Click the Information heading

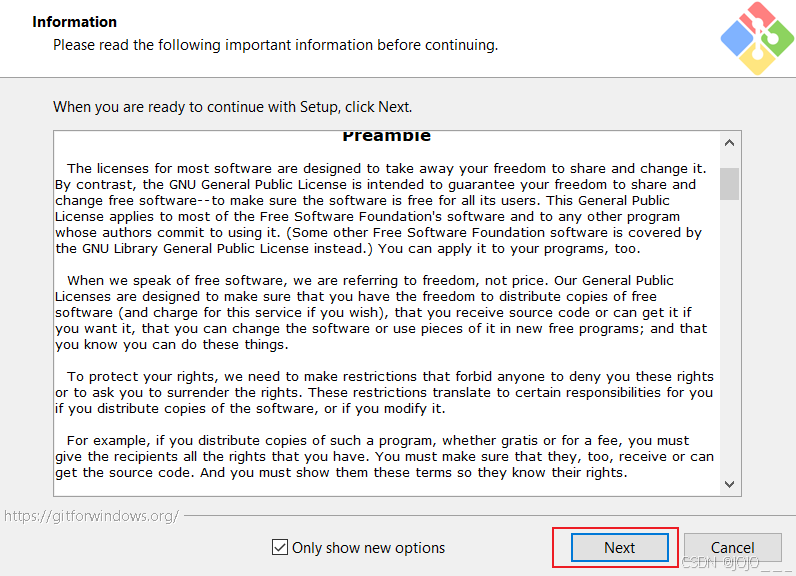point(75,22)
